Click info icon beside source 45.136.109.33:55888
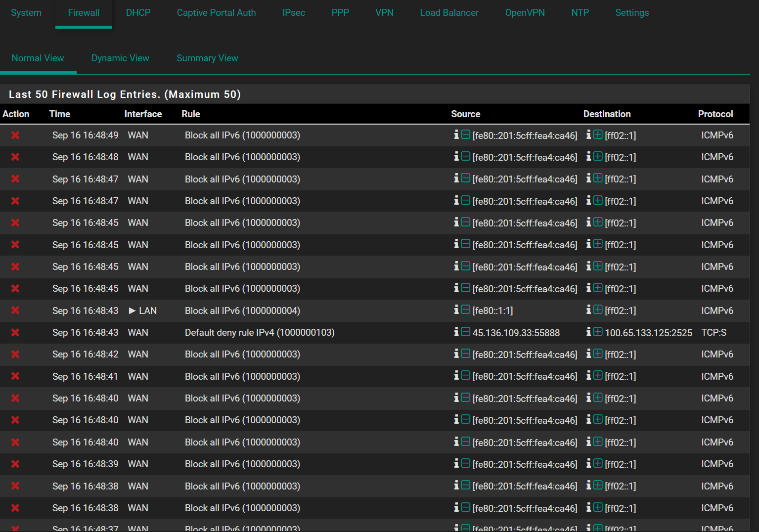759x532 pixels. click(456, 332)
